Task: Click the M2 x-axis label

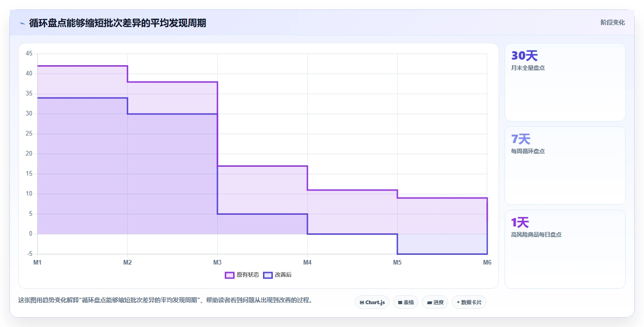Action: 127,262
